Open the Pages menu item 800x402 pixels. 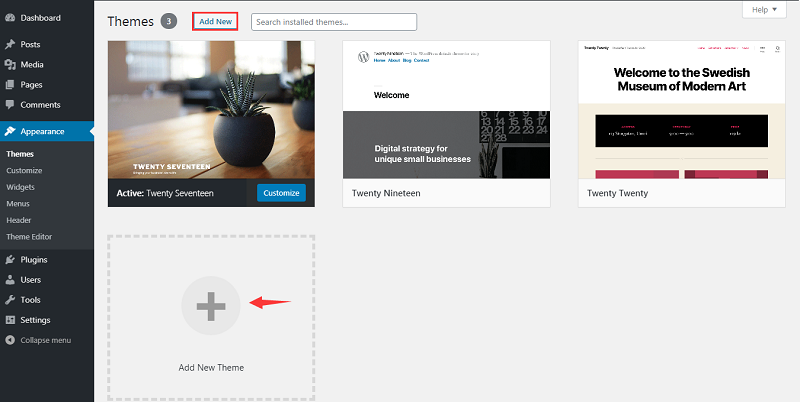(x=47, y=85)
